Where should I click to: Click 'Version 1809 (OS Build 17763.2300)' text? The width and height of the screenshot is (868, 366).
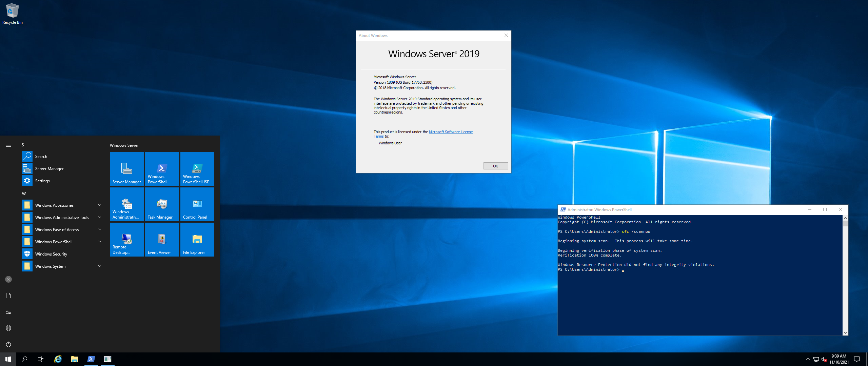coord(403,82)
